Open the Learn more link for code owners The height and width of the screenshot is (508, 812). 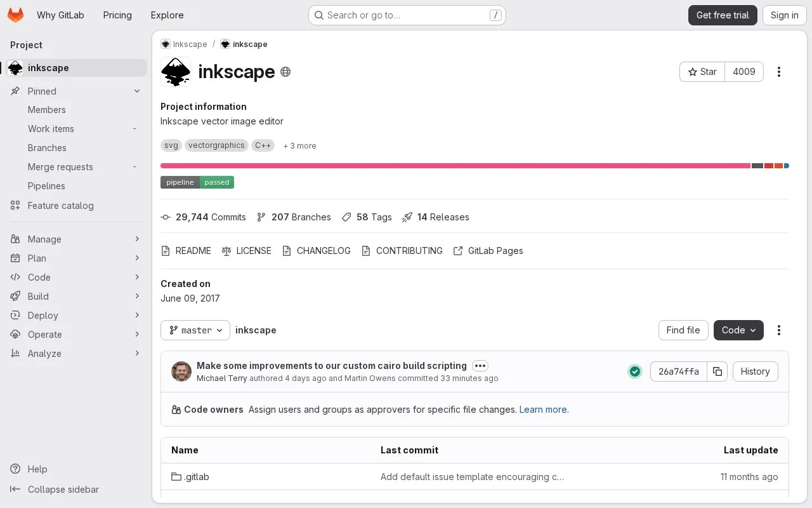(544, 410)
